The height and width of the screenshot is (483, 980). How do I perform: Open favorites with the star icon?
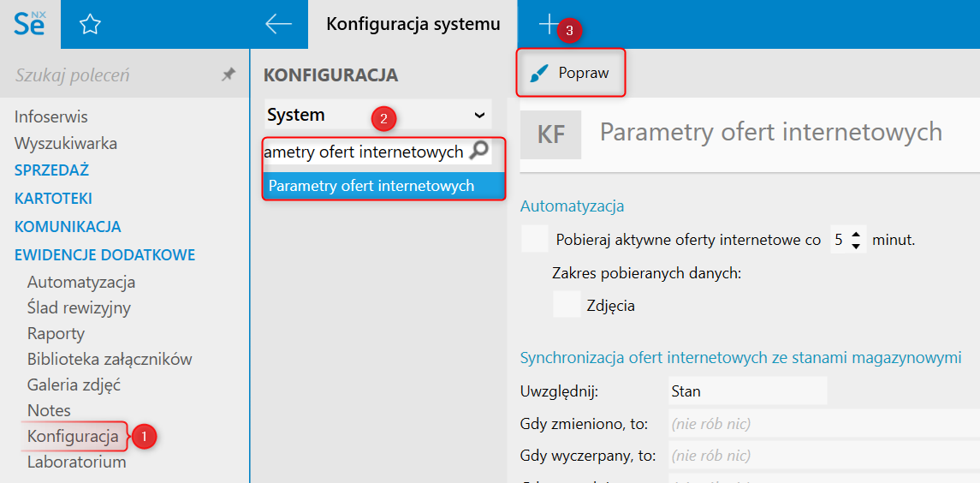point(90,25)
